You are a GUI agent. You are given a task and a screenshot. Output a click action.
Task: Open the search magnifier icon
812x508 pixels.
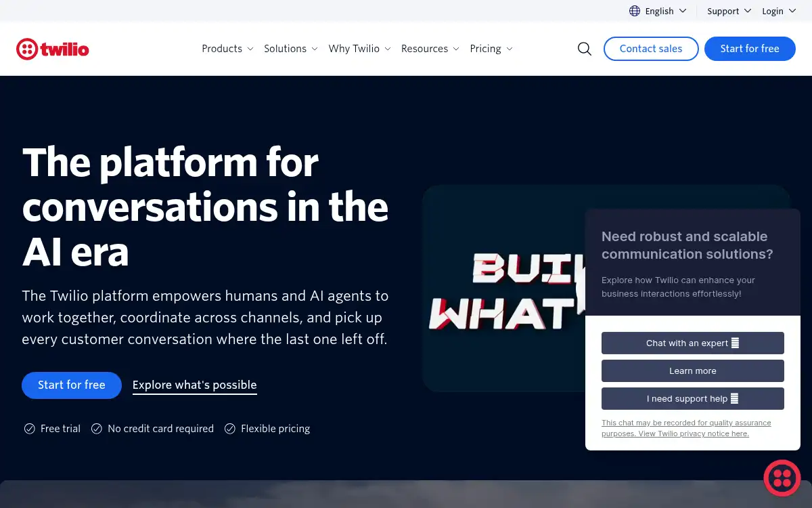tap(585, 49)
